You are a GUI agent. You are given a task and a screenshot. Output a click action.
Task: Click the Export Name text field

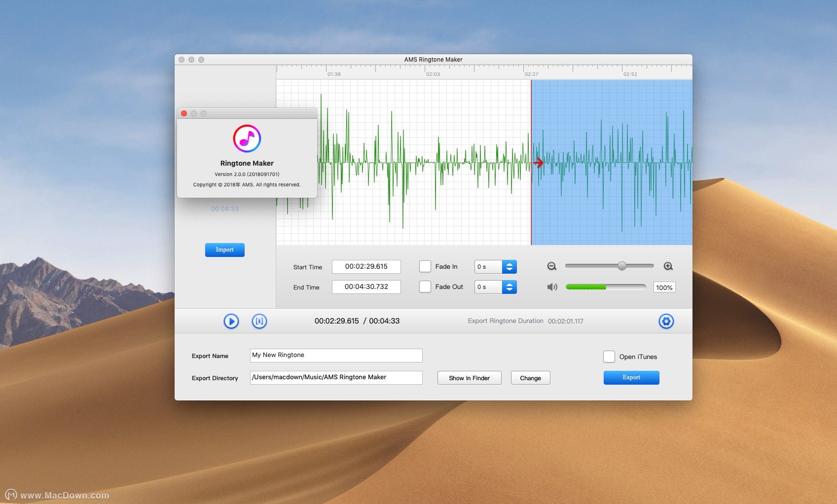pos(336,356)
